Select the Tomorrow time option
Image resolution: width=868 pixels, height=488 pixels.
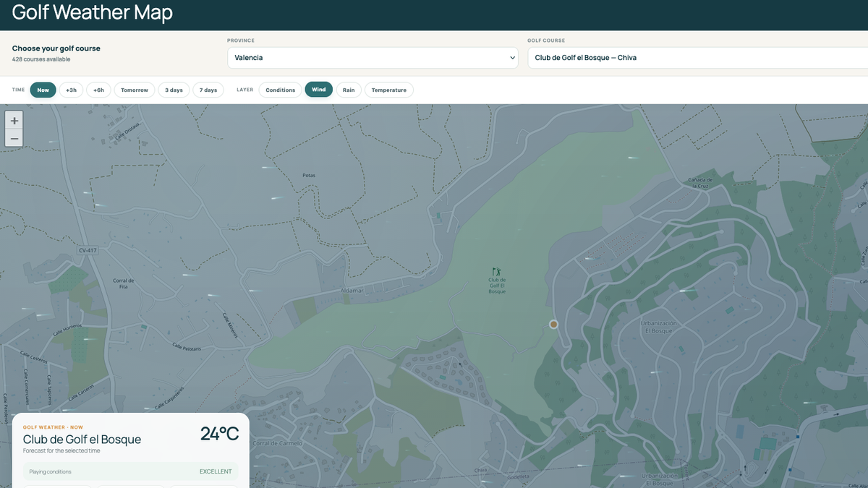(135, 90)
